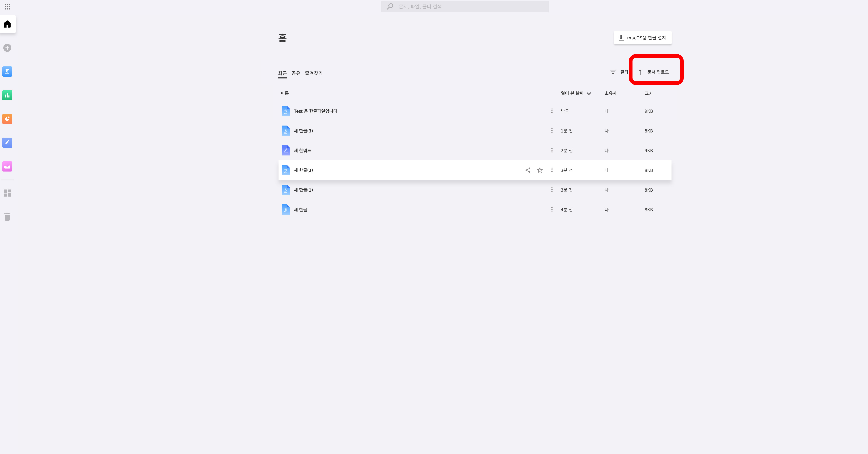Open the trash bin in sidebar
Viewport: 868px width, 454px height.
[x=7, y=217]
